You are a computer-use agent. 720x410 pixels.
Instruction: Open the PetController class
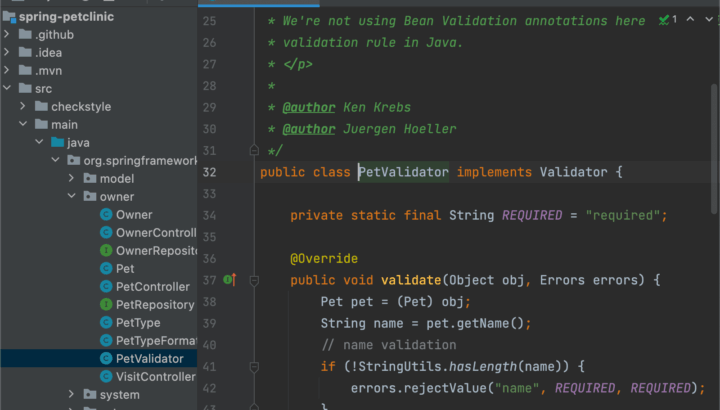(152, 286)
